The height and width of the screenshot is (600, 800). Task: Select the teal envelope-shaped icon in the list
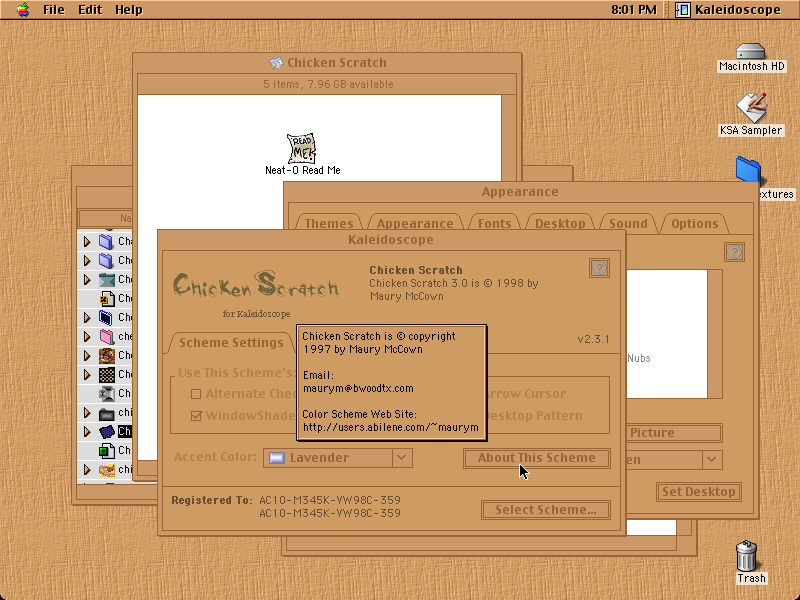coord(107,280)
